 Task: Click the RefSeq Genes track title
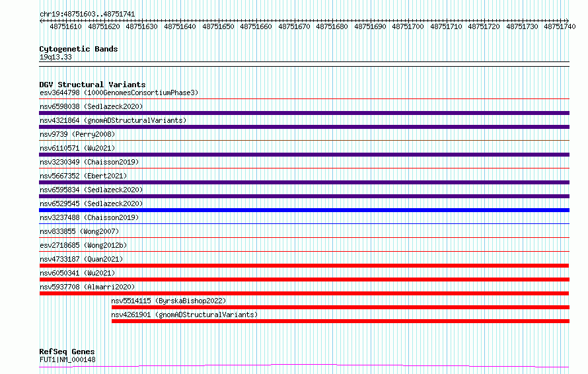point(67,352)
